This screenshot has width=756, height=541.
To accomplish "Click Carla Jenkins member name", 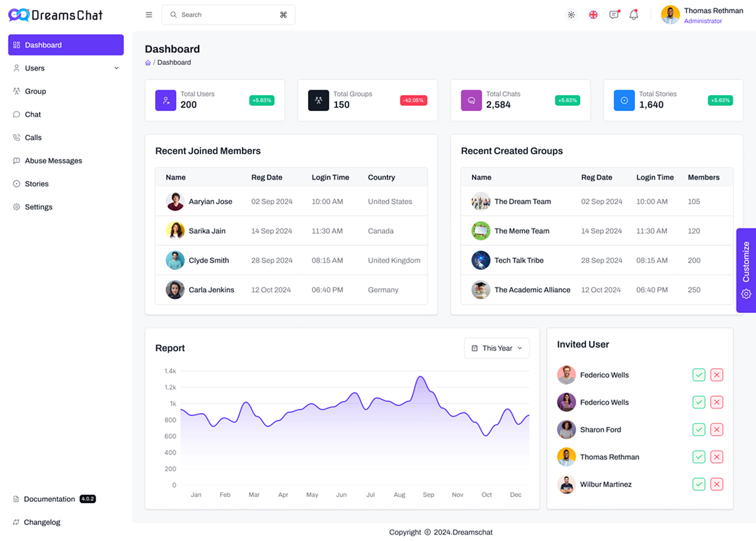I will click(212, 290).
